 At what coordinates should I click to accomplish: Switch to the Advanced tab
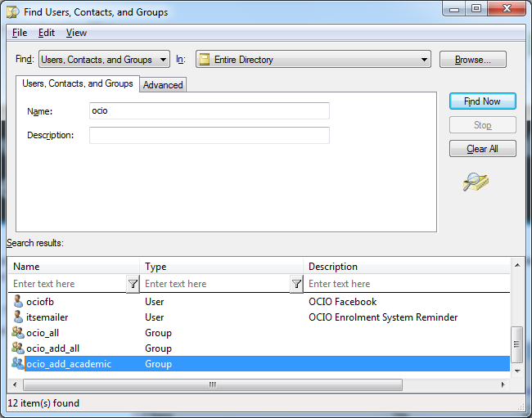(x=163, y=85)
